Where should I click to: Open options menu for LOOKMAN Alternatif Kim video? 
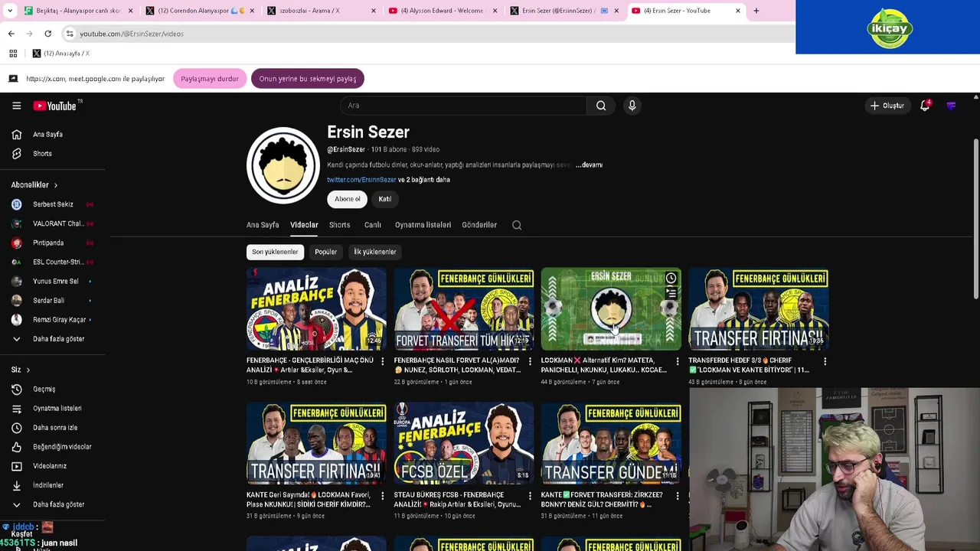coord(677,361)
